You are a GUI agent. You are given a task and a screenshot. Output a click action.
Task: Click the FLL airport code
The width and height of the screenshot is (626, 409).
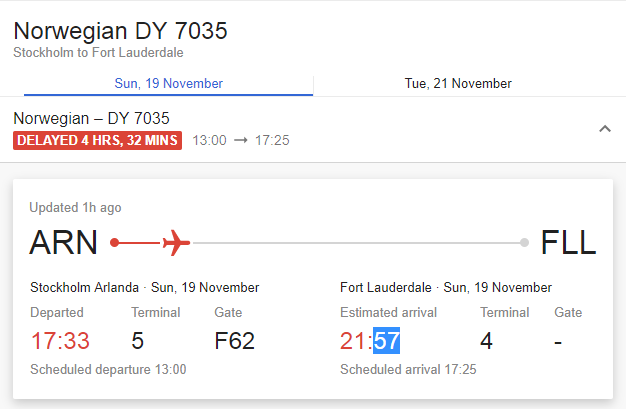click(567, 243)
